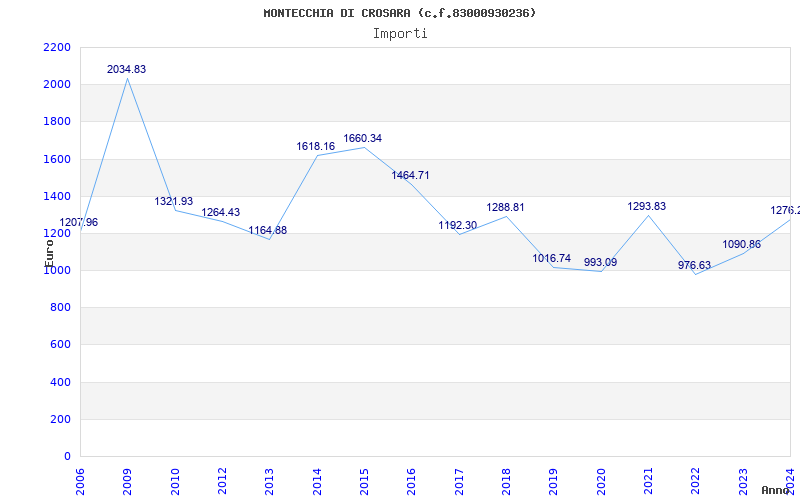The width and height of the screenshot is (800, 500).
Task: Click the 2017 x-axis year label
Action: [x=459, y=481]
